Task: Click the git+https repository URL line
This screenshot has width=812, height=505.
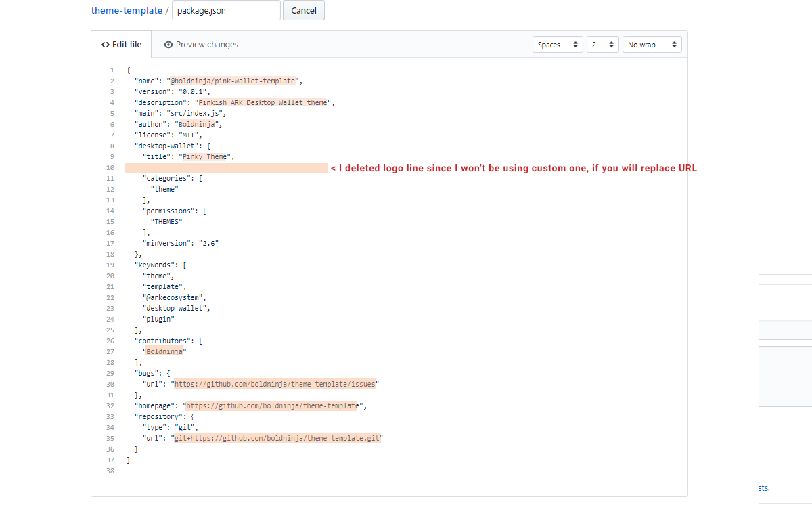Action: tap(263, 438)
